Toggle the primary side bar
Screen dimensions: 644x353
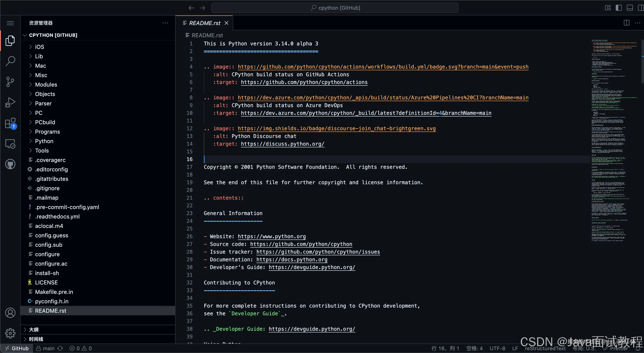(x=619, y=8)
